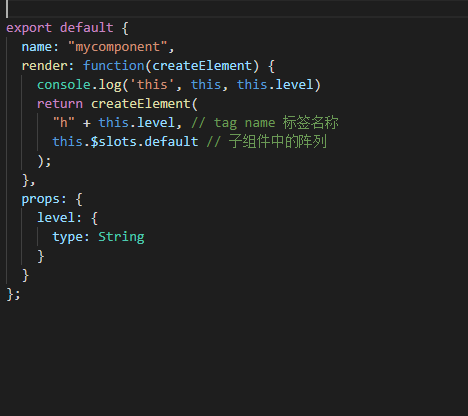This screenshot has width=468, height=416.
Task: Click '$slots' in this.$slots.default
Action: 113,142
